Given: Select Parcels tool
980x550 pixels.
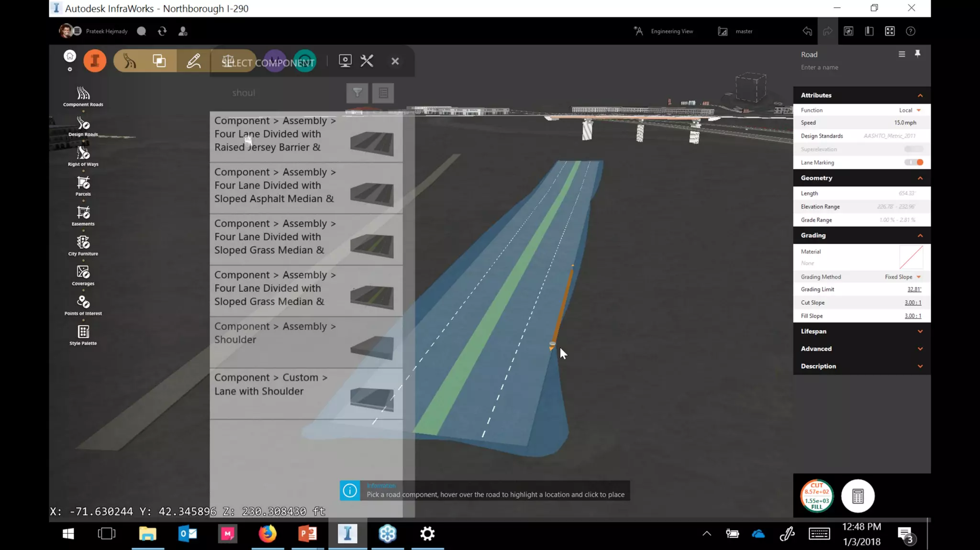Looking at the screenshot, I should point(83,186).
